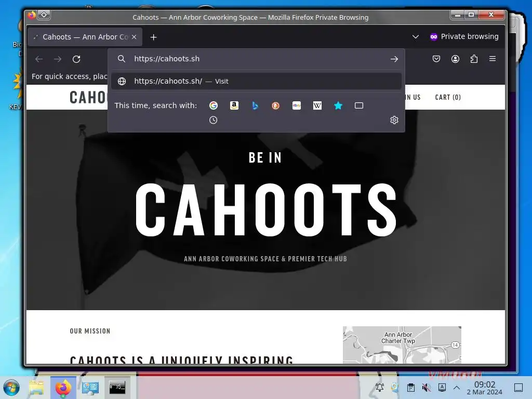Screen dimensions: 532x399
Task: Open the Extensions puzzle icon
Action: click(474, 59)
